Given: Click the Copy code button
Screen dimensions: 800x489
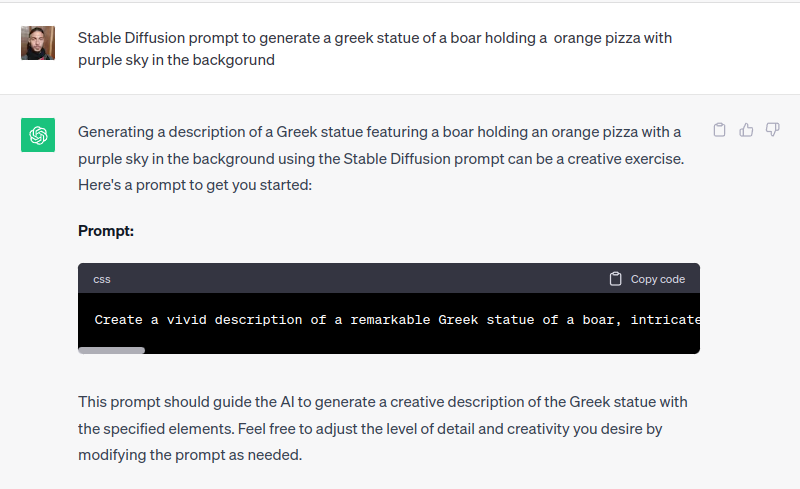Looking at the screenshot, I should 647,279.
